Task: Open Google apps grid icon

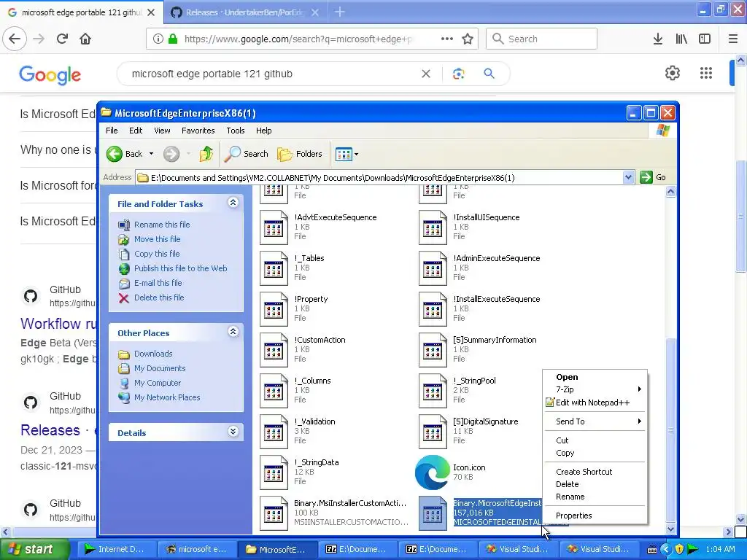Action: tap(706, 73)
